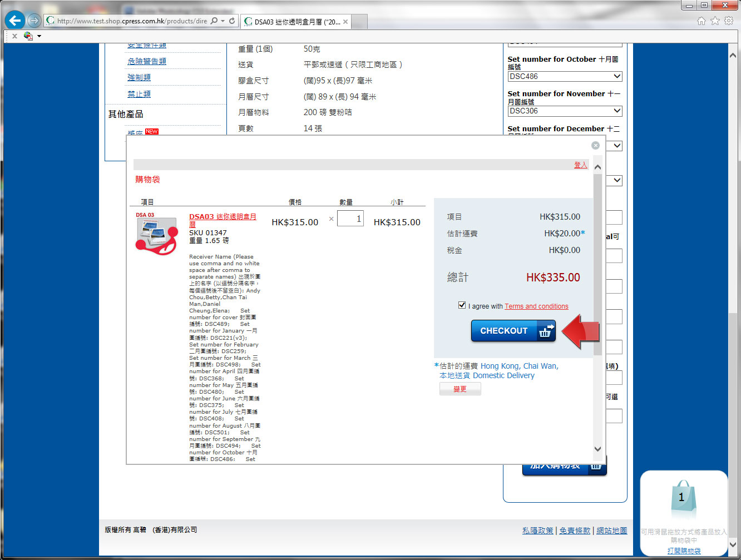Click the DSA 03 product thumbnail

pos(157,235)
